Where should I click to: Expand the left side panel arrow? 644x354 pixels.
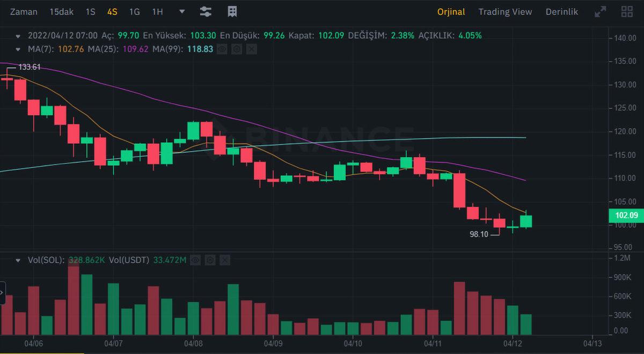pos(2,293)
